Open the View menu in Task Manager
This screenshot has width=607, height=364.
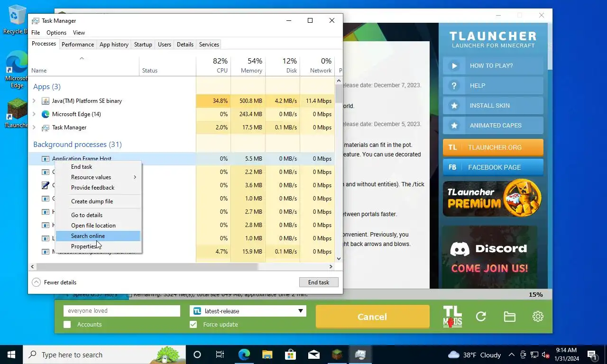coord(79,33)
